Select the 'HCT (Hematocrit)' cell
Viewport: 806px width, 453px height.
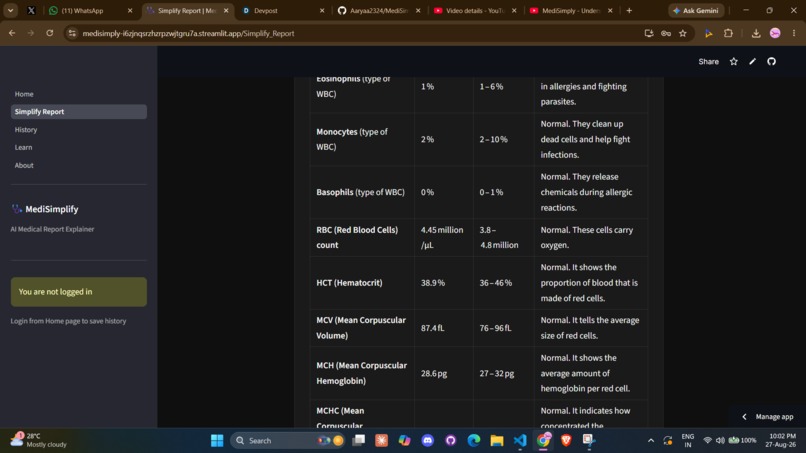362,283
